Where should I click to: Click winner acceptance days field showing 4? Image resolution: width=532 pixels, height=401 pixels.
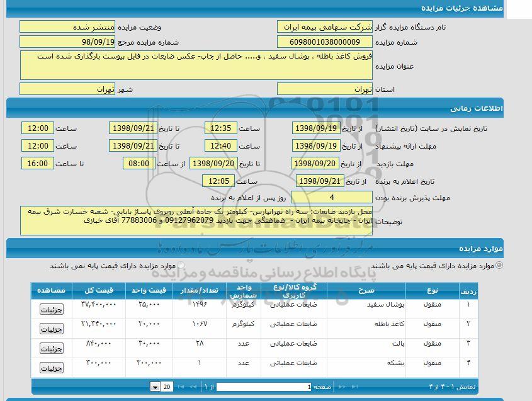[x=332, y=198]
